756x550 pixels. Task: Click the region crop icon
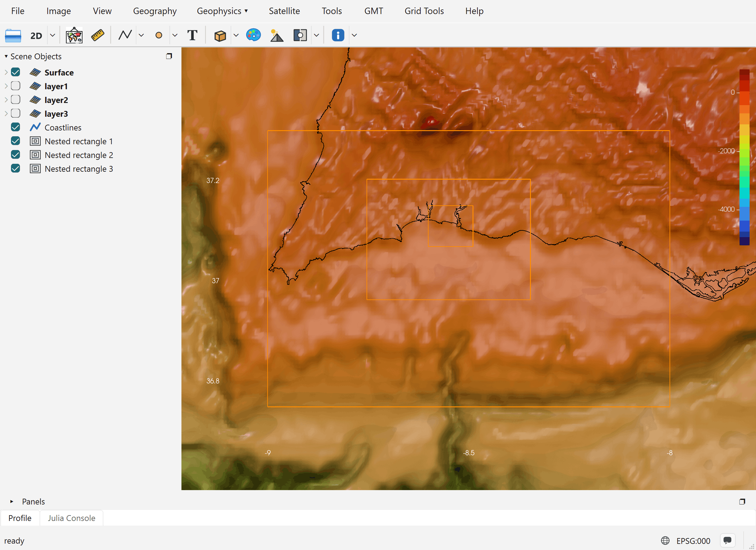tap(300, 35)
